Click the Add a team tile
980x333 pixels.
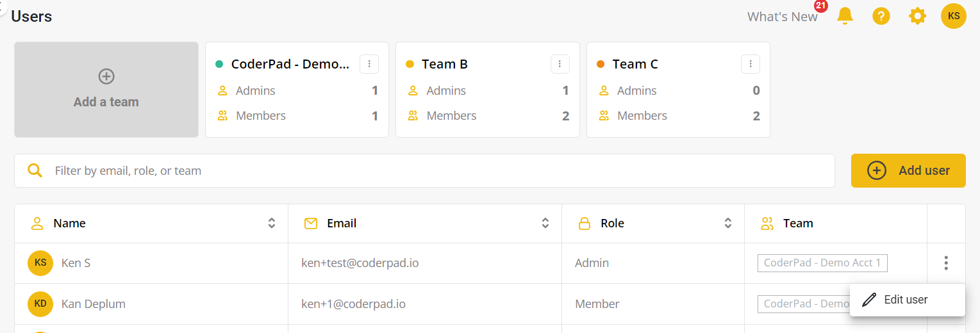click(x=106, y=90)
